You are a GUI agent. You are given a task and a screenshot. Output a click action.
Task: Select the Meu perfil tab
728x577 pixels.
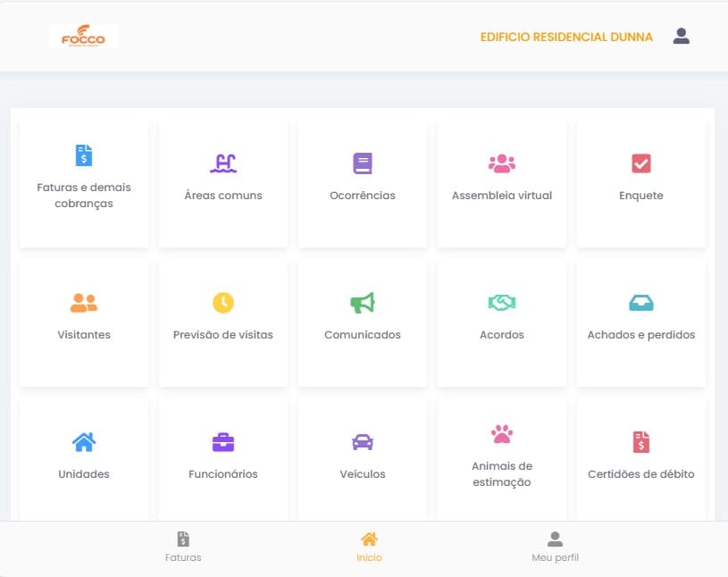tap(555, 547)
